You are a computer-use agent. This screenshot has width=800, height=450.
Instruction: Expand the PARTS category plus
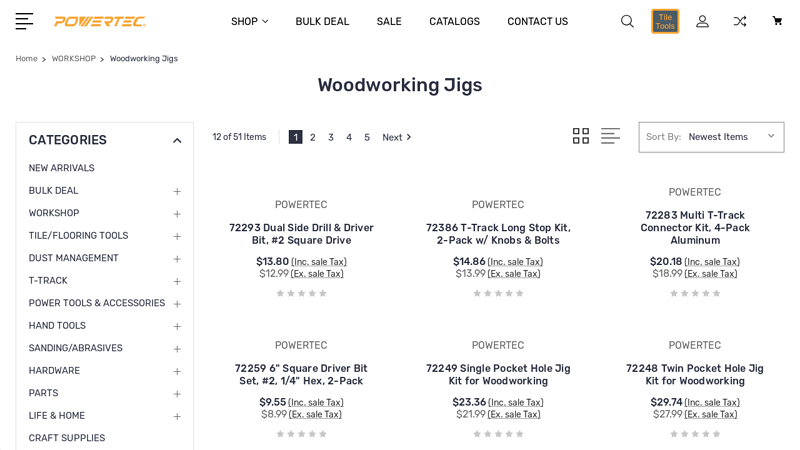click(177, 394)
